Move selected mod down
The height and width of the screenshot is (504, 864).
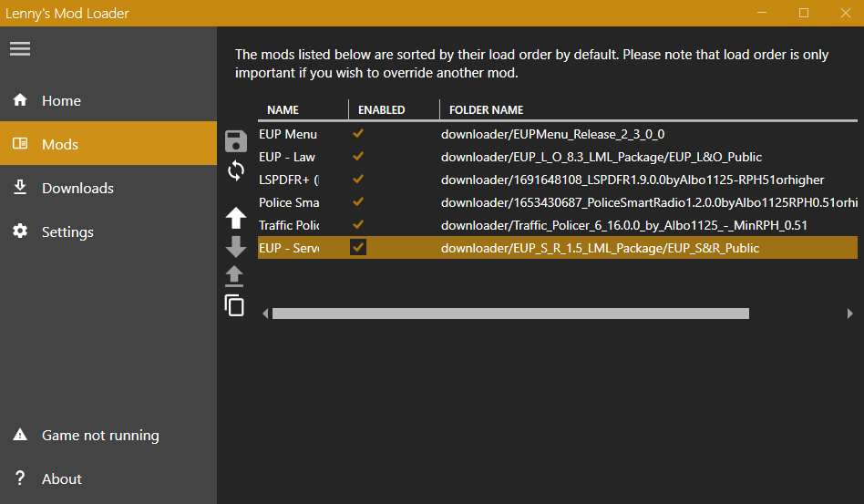[x=236, y=246]
